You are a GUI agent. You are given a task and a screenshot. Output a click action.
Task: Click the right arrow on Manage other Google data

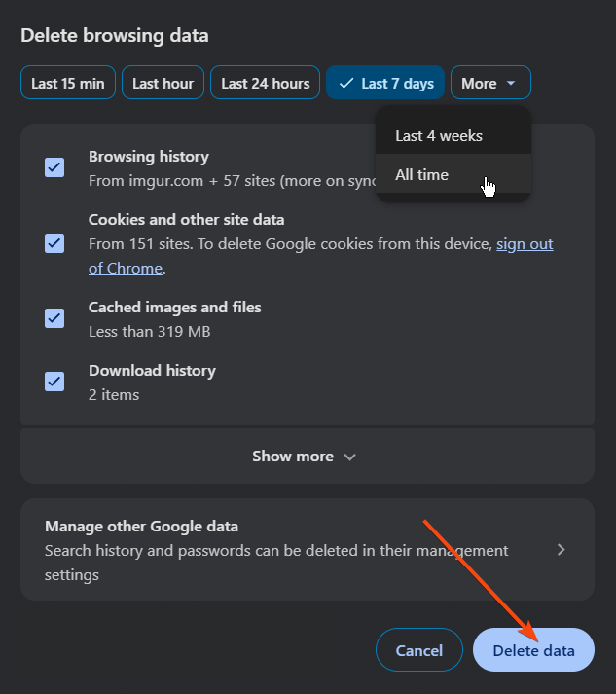(561, 550)
